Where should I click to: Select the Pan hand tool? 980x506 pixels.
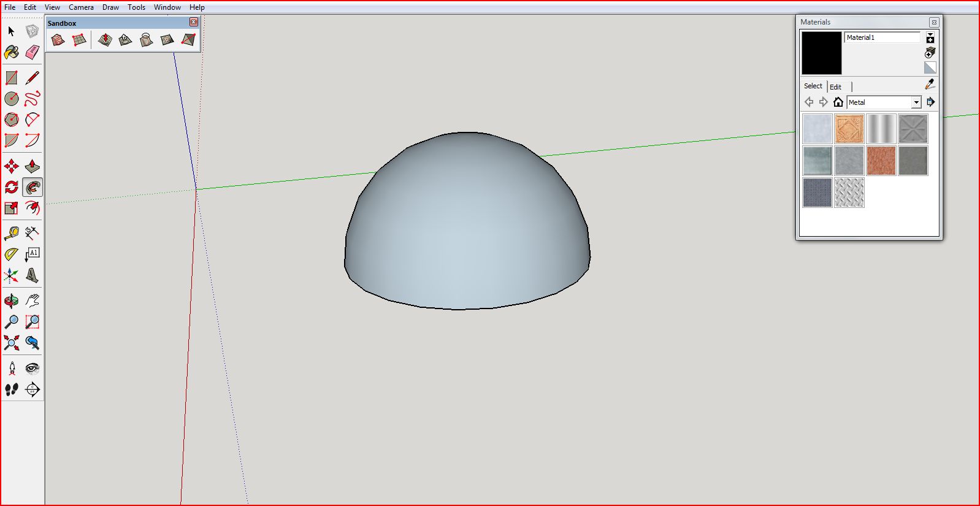coord(32,301)
